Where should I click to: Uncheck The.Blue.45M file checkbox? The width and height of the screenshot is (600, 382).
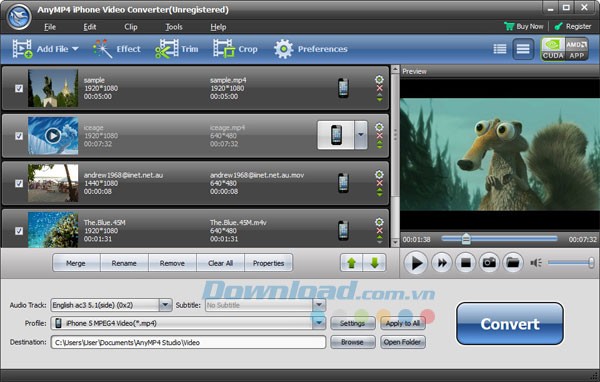(19, 231)
